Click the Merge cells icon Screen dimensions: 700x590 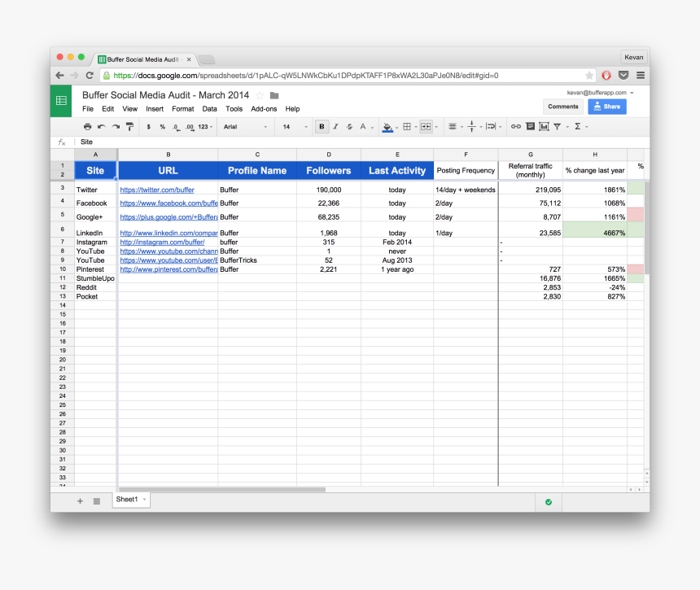(x=426, y=127)
